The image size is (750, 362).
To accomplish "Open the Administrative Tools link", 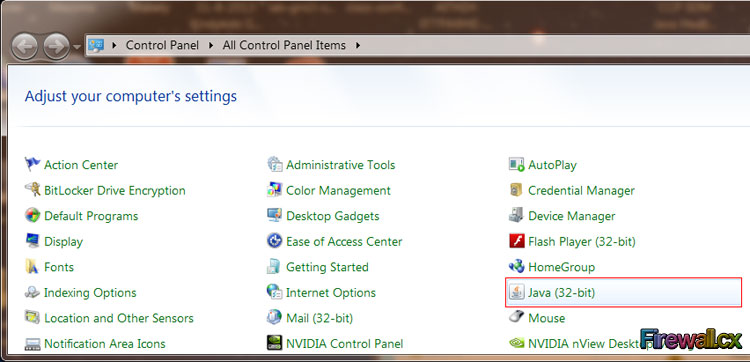I will pyautogui.click(x=341, y=165).
